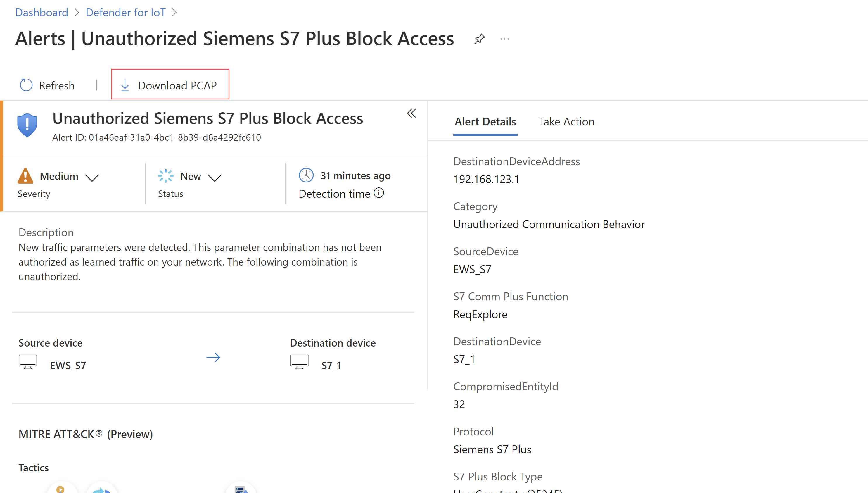Click the Alert ID text
868x493 pixels.
156,137
